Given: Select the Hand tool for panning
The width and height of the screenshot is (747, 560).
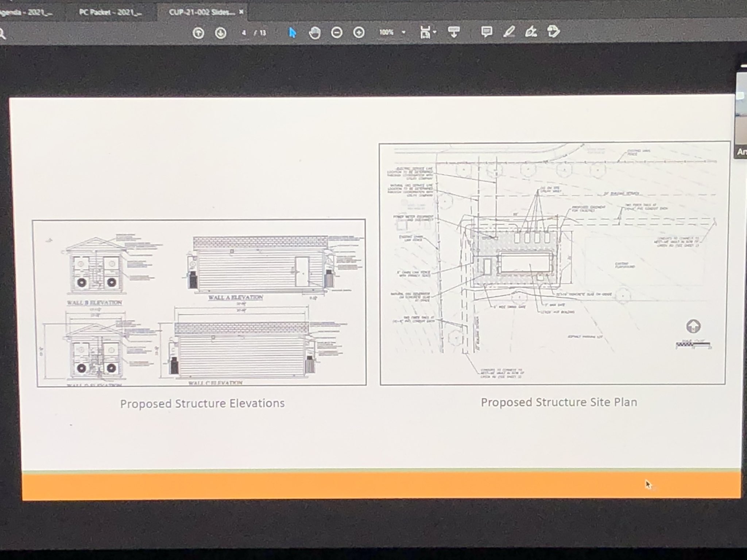Looking at the screenshot, I should coord(315,33).
